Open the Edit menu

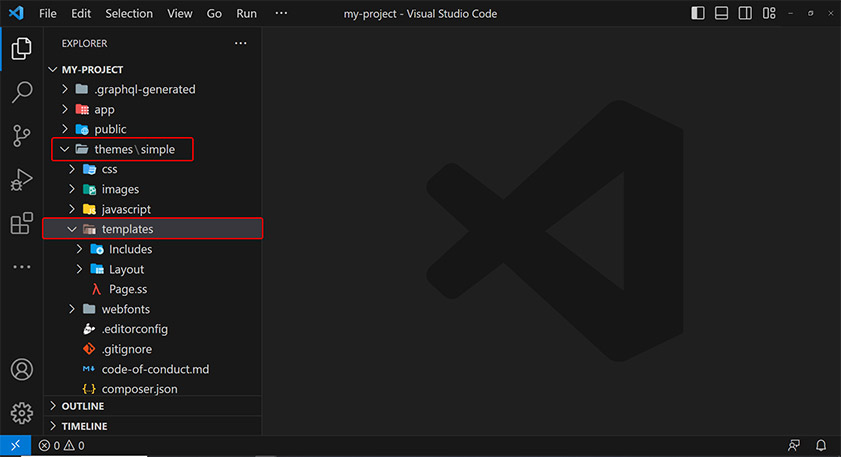click(x=81, y=13)
